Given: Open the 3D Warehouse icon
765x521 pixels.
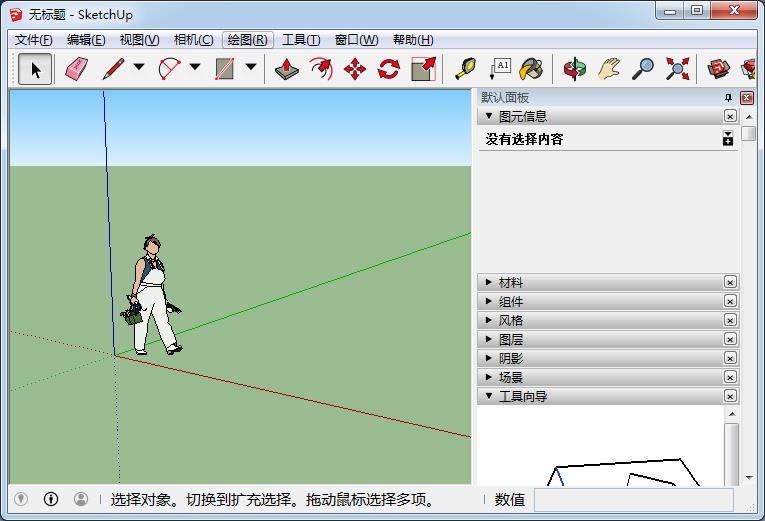Looking at the screenshot, I should (x=719, y=69).
